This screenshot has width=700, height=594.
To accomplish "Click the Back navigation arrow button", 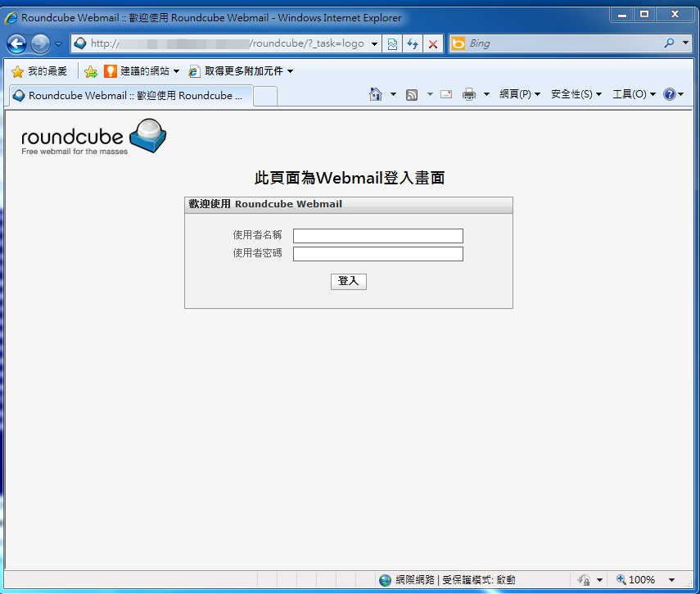I will point(17,44).
